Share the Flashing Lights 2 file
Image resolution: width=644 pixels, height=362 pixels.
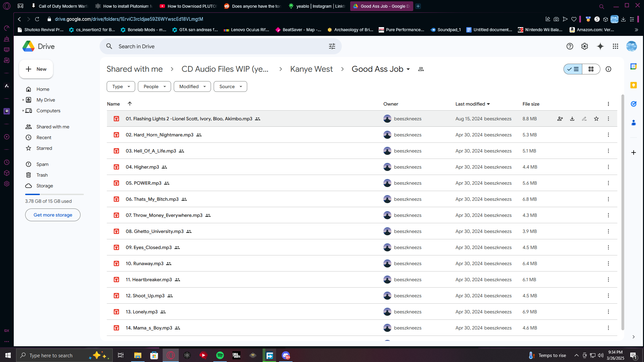(560, 119)
